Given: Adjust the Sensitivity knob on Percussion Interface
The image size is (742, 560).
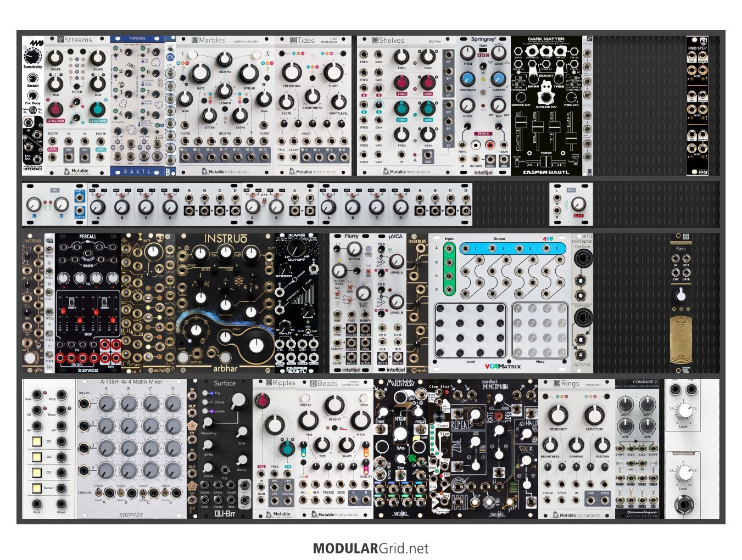Looking at the screenshot, I should click(33, 57).
